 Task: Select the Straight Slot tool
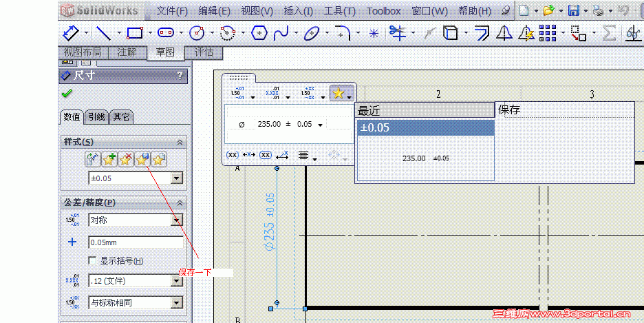pyautogui.click(x=166, y=33)
